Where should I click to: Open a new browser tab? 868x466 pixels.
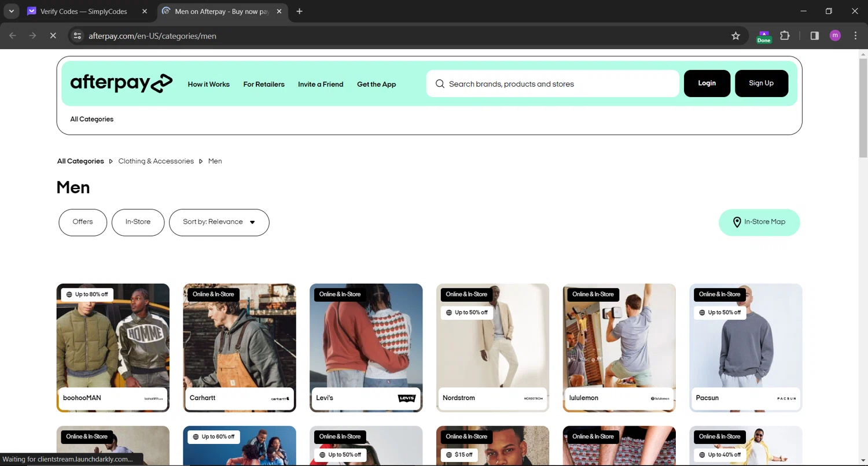[299, 12]
